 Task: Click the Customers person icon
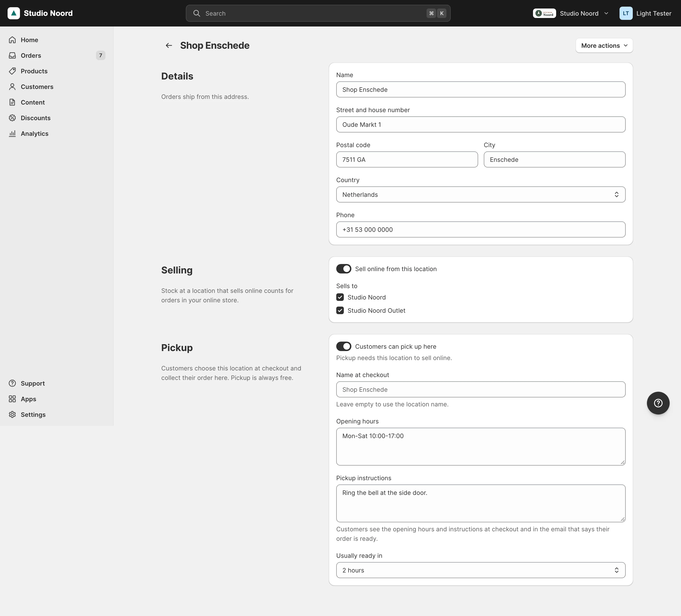pos(13,87)
